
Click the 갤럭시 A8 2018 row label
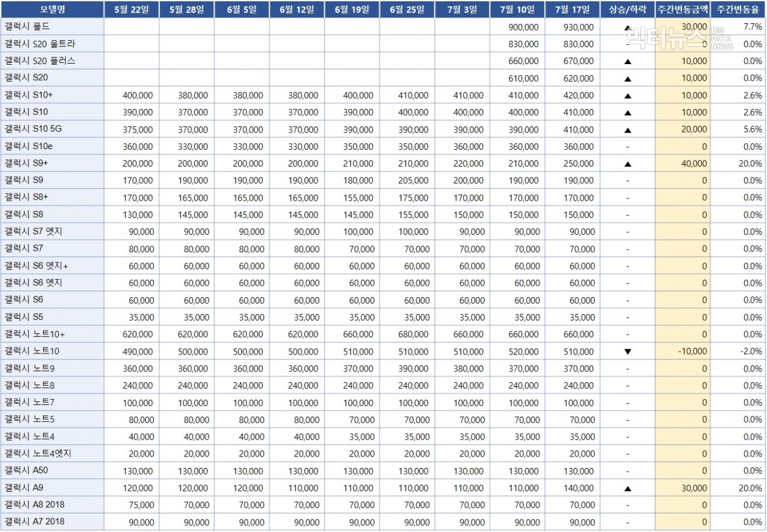34,504
